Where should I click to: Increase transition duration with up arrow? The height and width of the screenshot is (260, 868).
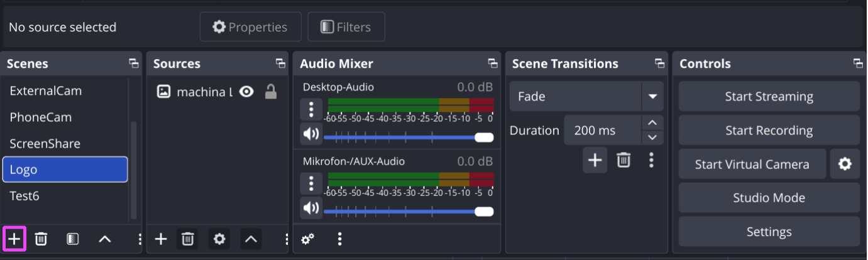(652, 123)
